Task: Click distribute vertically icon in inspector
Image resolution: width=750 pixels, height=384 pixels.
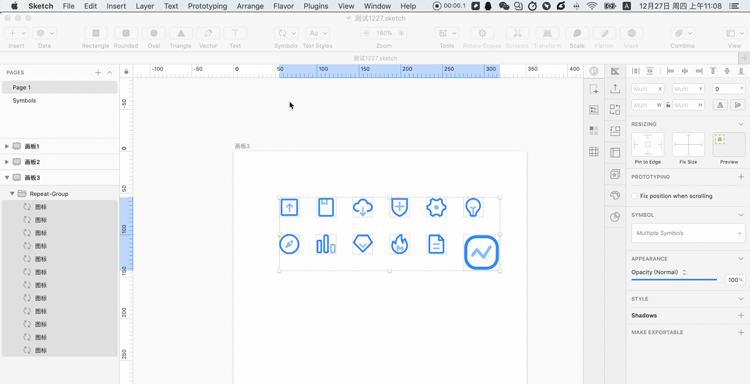Action: 650,71
